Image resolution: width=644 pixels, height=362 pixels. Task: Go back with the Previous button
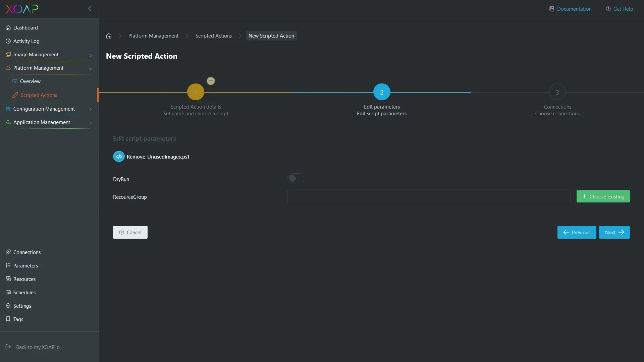click(x=577, y=232)
